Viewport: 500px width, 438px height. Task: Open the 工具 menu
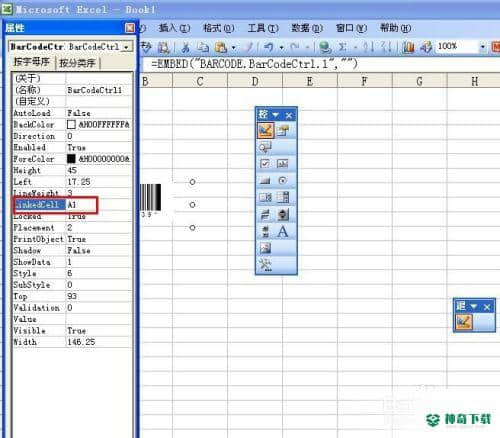click(263, 28)
